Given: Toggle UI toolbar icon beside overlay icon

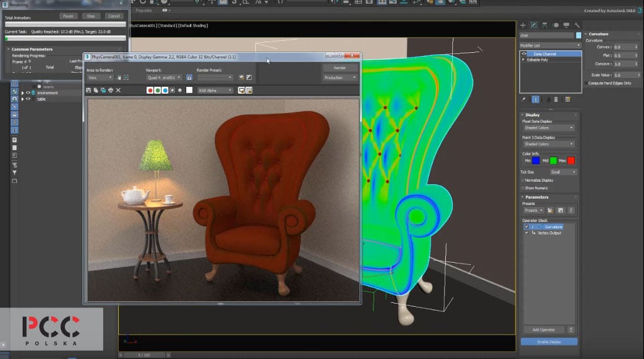Looking at the screenshot, I should pyautogui.click(x=249, y=91).
